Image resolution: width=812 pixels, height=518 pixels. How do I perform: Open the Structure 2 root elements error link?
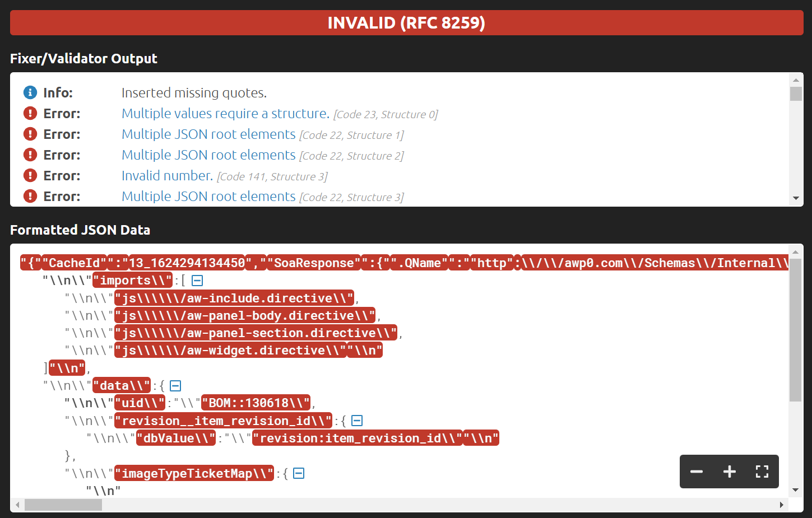point(208,155)
